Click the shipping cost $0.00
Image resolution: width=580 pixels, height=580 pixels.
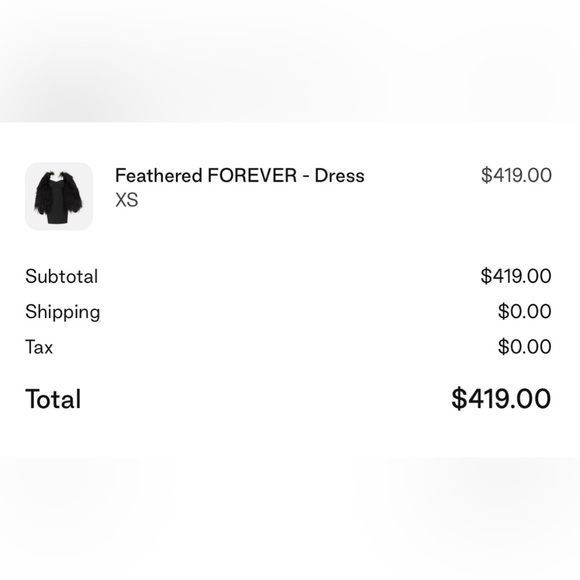[x=525, y=311]
